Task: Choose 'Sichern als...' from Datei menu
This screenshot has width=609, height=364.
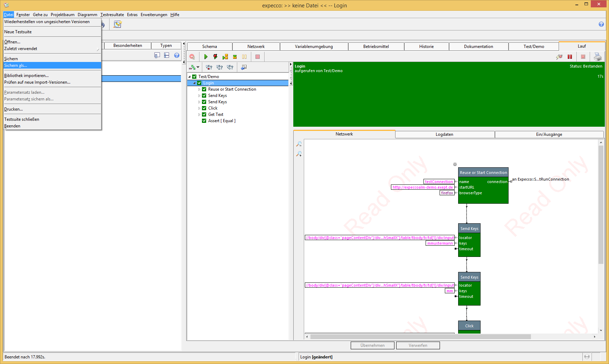Action: 16,65
